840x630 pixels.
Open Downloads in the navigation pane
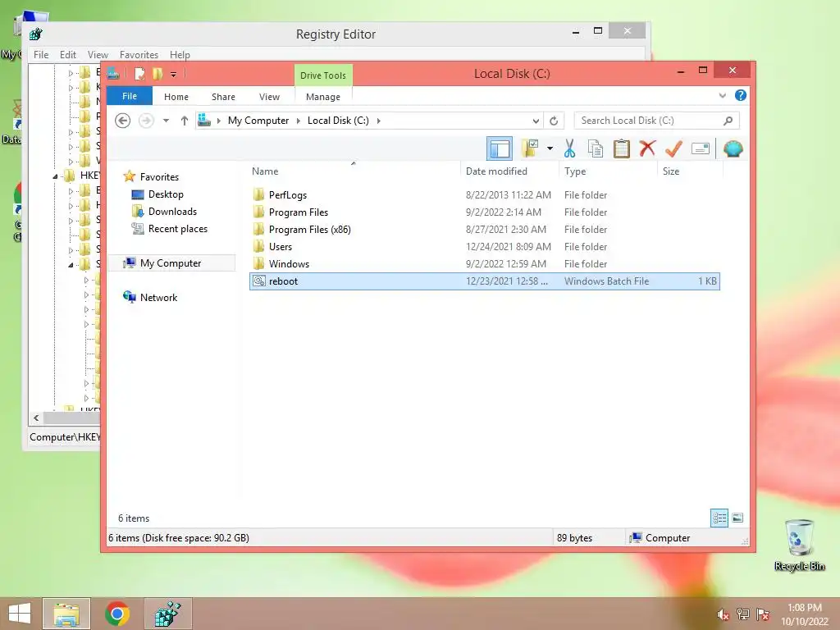point(172,212)
